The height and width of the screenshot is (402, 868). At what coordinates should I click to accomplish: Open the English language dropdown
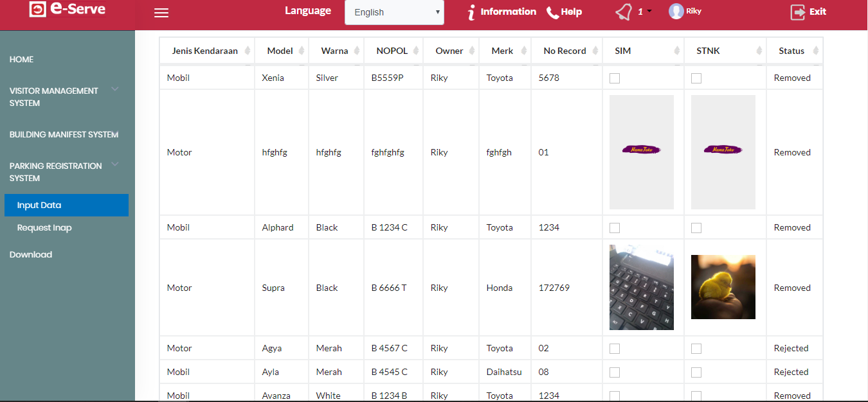tap(394, 12)
